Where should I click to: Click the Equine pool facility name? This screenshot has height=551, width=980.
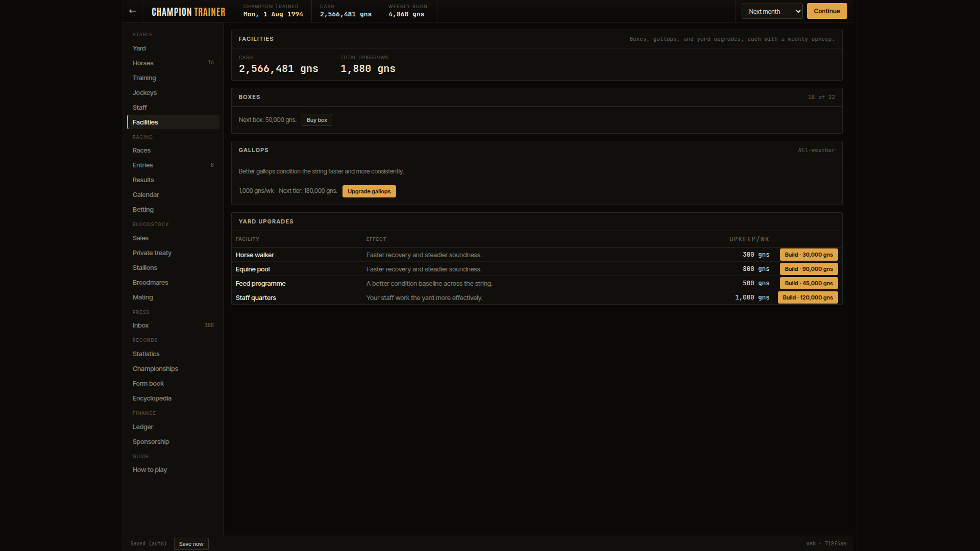point(253,269)
